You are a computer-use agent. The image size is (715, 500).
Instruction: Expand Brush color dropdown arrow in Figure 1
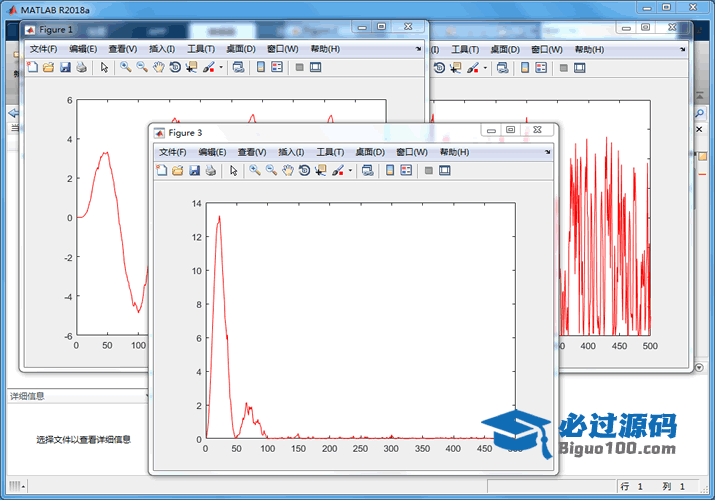coord(220,67)
